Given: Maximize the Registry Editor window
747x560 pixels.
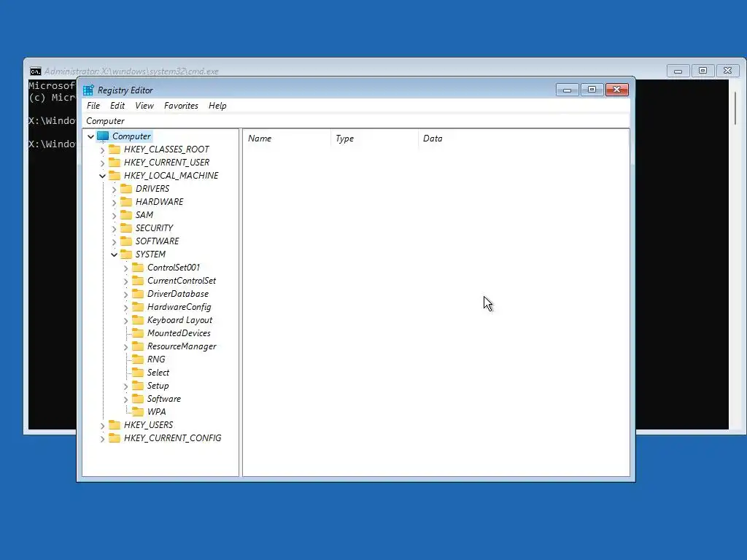Looking at the screenshot, I should click(592, 90).
